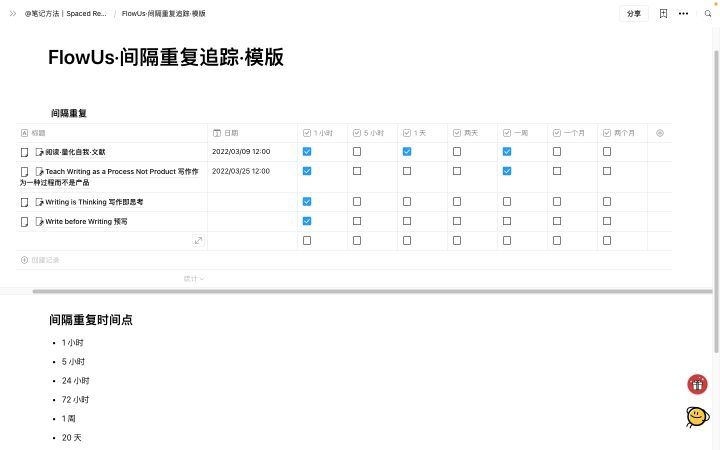Click the search magnifier icon

(x=708, y=14)
